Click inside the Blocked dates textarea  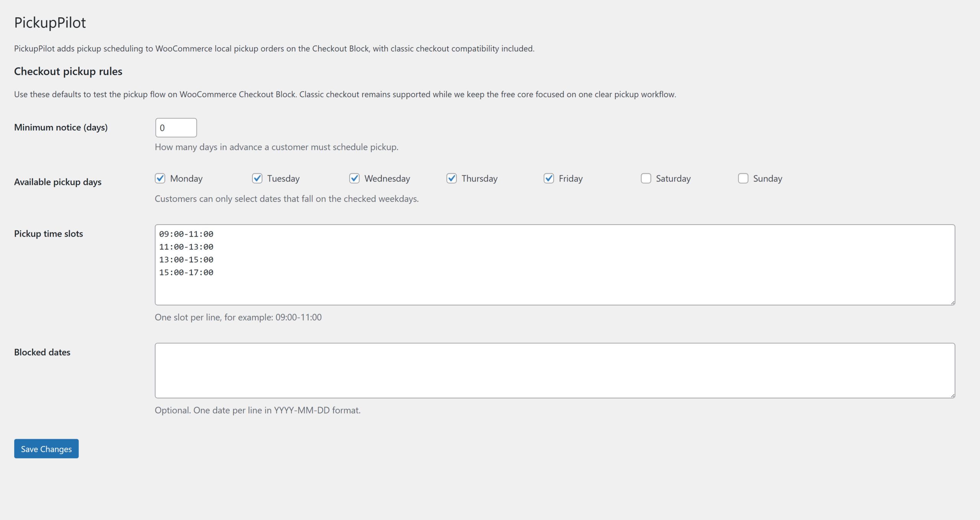click(555, 371)
